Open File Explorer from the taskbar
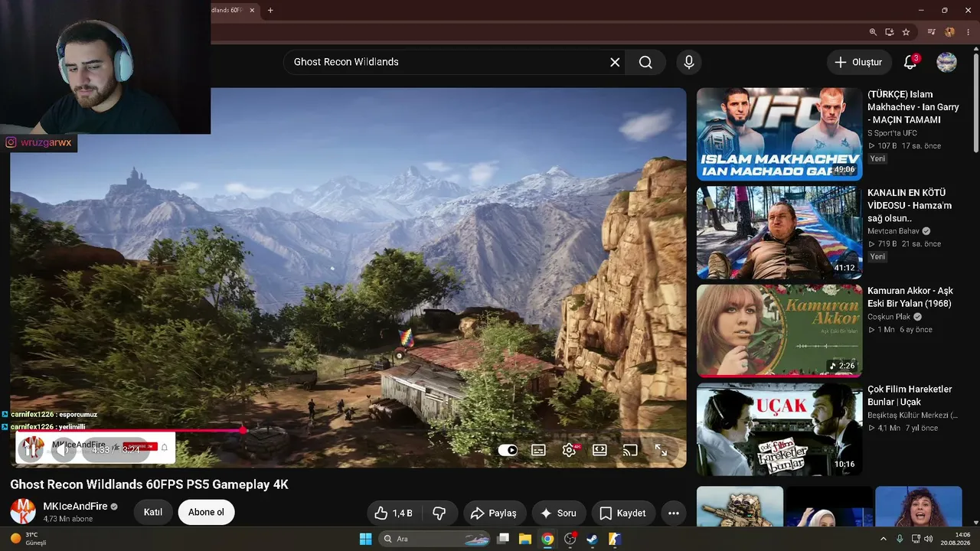 tap(525, 539)
